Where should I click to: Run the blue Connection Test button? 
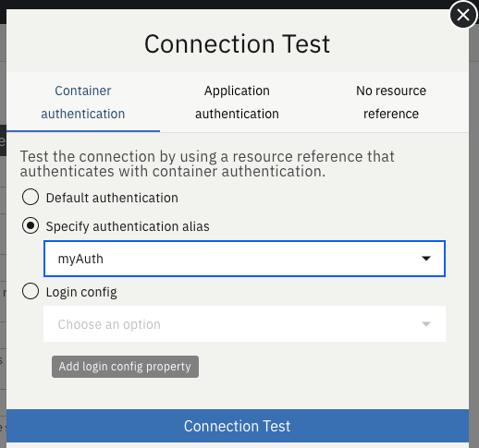click(238, 426)
